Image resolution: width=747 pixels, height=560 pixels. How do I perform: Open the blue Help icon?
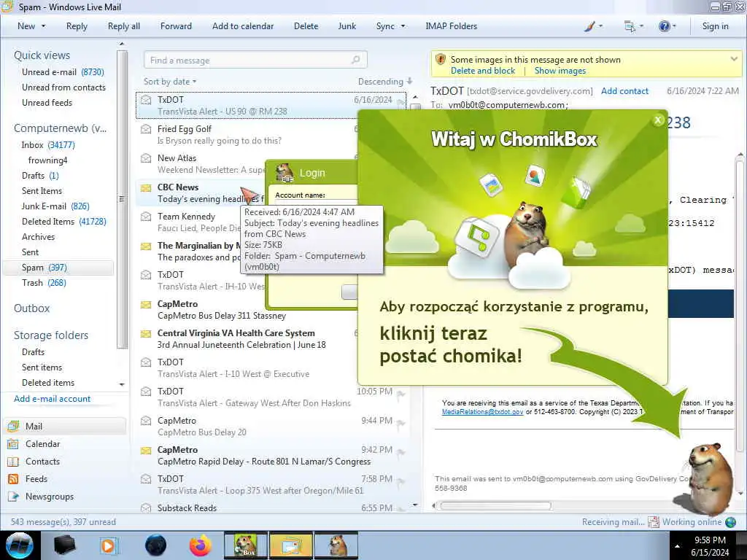664,26
